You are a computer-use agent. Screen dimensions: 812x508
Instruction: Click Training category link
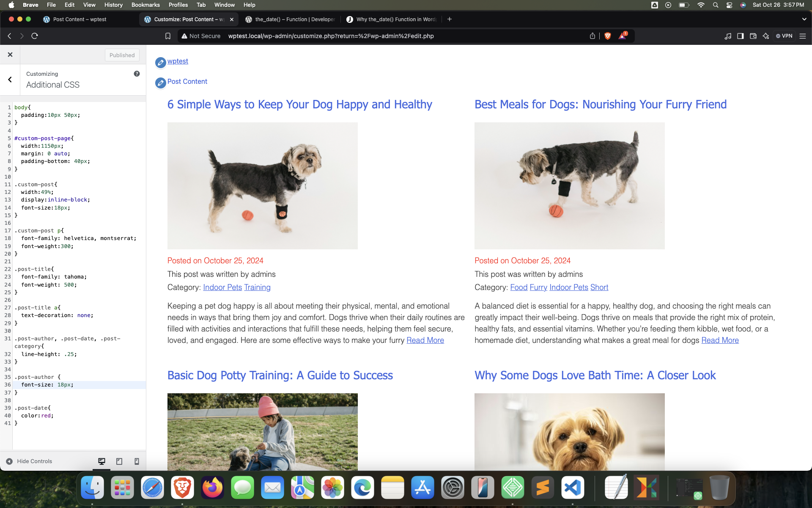pos(257,287)
